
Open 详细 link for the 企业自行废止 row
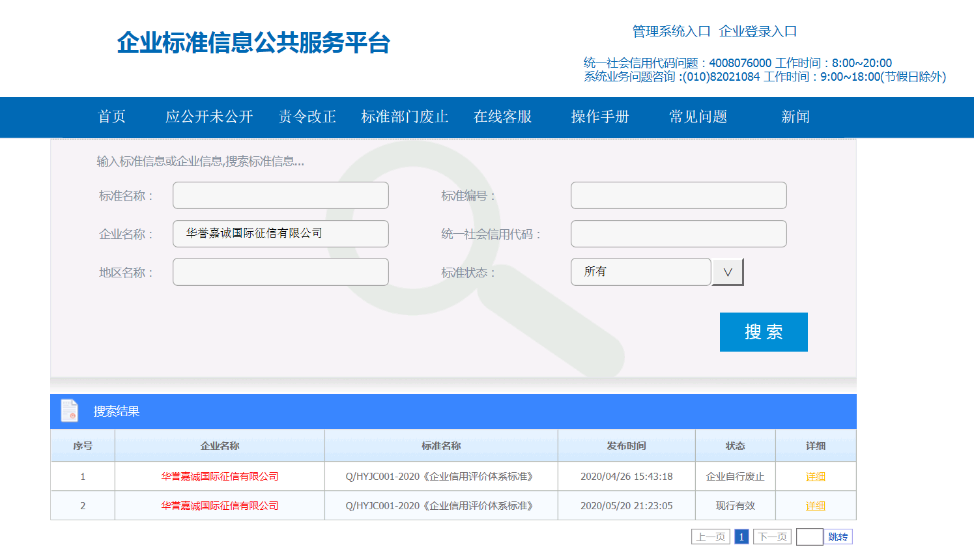click(815, 477)
